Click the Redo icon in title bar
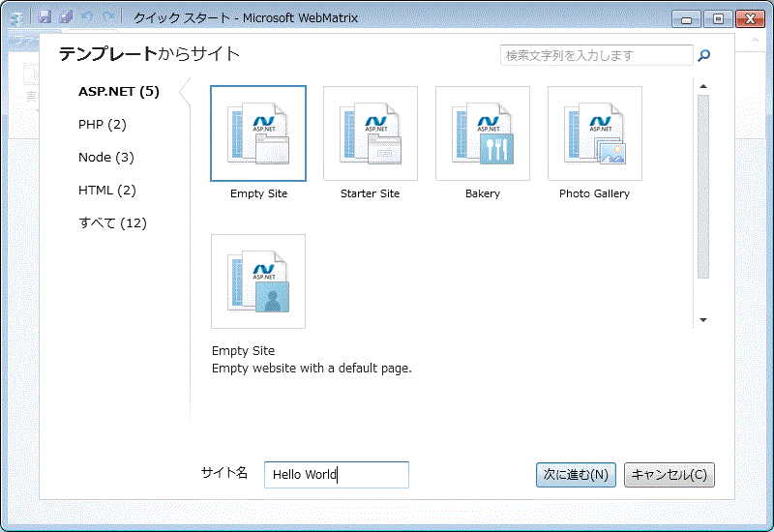 108,17
